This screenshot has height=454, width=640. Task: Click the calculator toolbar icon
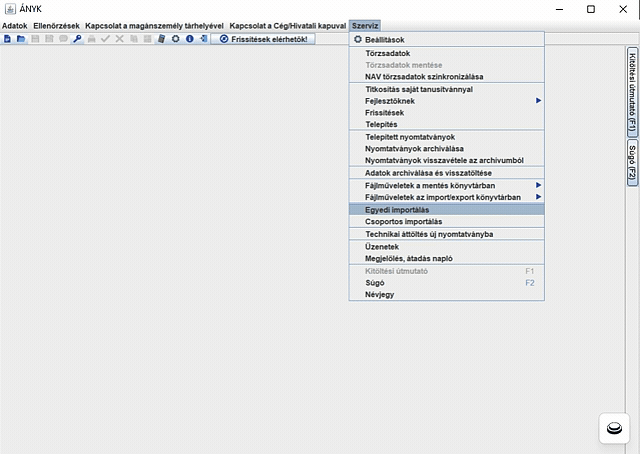pyautogui.click(x=162, y=39)
